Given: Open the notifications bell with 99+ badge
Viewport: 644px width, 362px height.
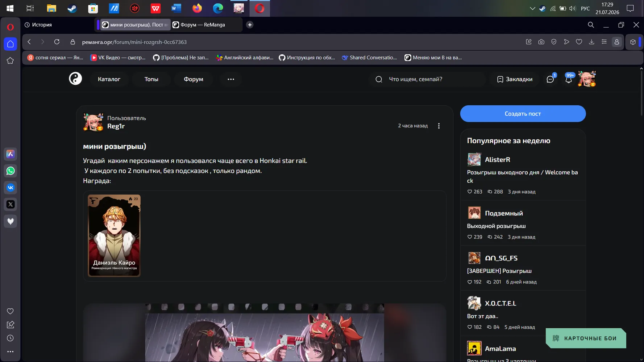Looking at the screenshot, I should click(x=569, y=79).
